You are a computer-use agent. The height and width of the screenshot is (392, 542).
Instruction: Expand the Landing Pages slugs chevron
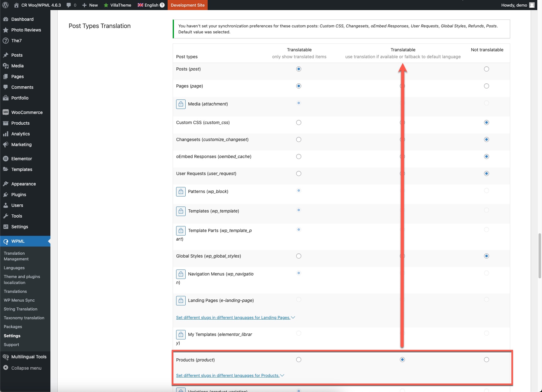click(293, 317)
